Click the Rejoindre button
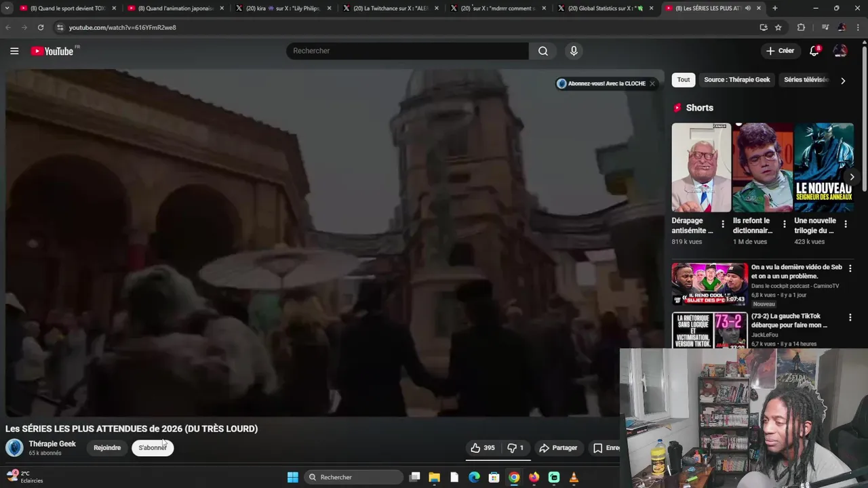The height and width of the screenshot is (488, 868). (x=107, y=448)
